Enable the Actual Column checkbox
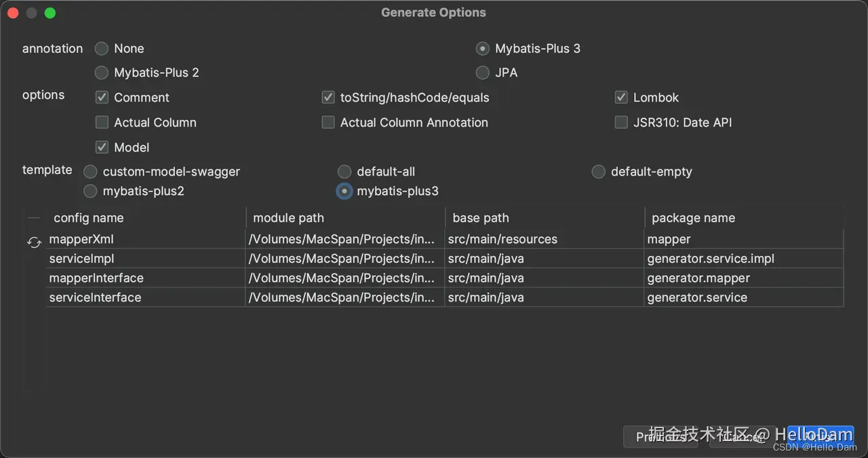The height and width of the screenshot is (458, 868). click(102, 123)
